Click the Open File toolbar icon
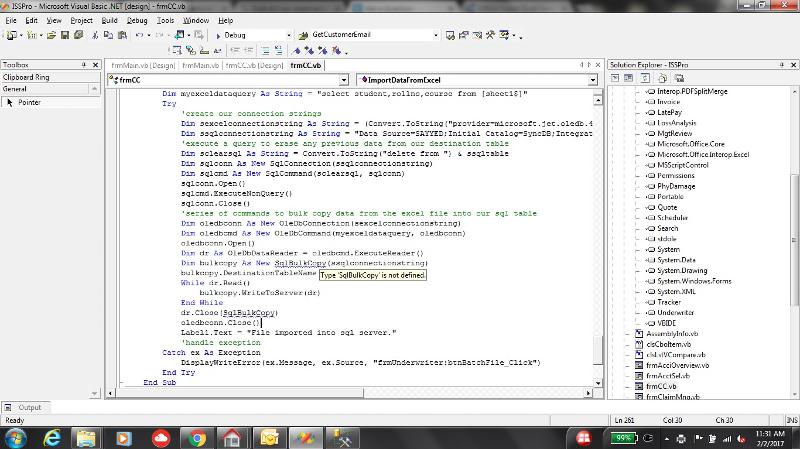Image resolution: width=800 pixels, height=449 pixels. [51, 35]
